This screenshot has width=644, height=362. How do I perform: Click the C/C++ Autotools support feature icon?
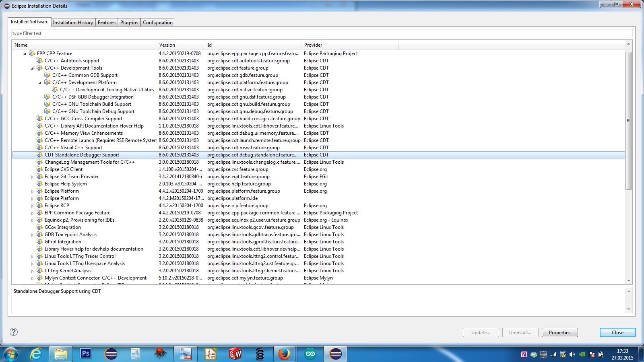[x=39, y=61]
